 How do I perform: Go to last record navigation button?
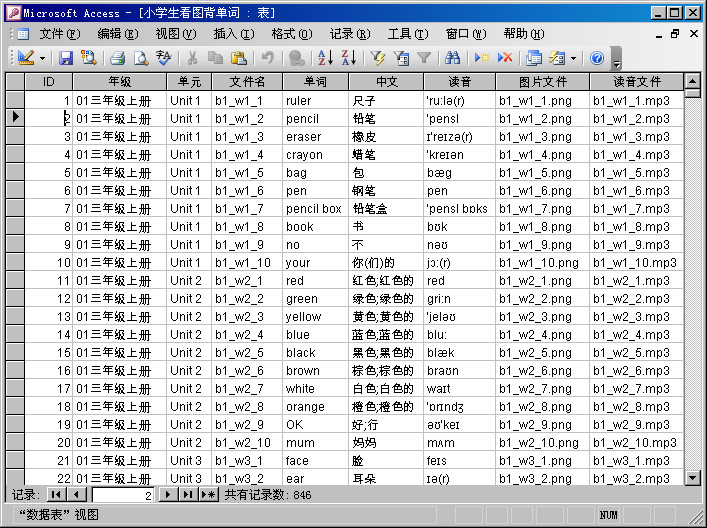tap(188, 495)
